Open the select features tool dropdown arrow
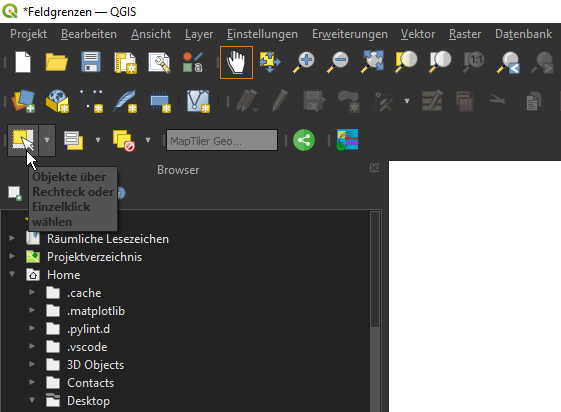The height and width of the screenshot is (412, 561). point(47,140)
